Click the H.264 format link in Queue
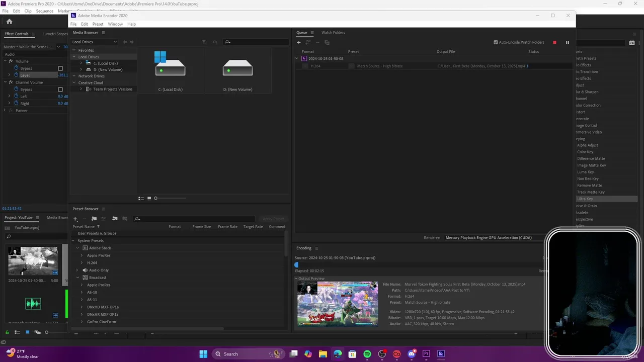The height and width of the screenshot is (362, 644). point(315,66)
